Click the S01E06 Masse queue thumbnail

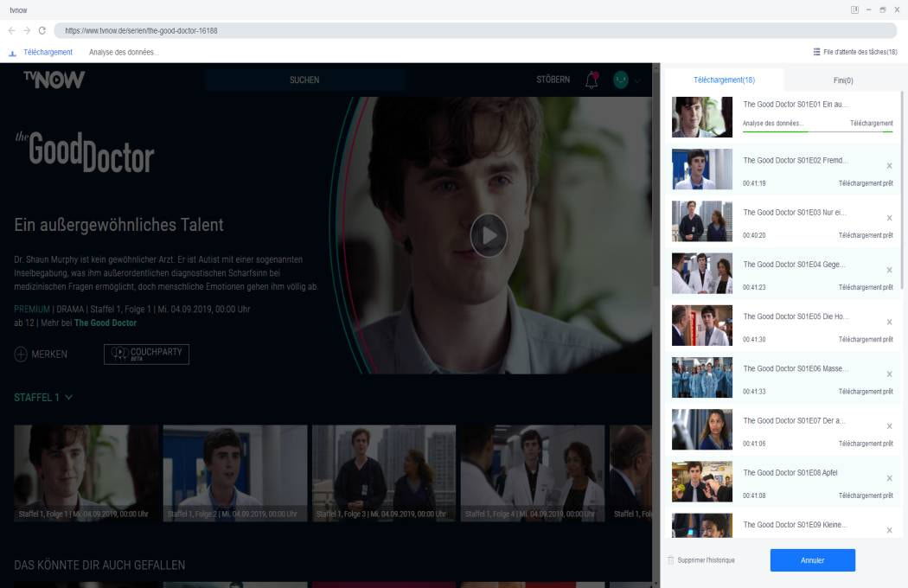coord(702,378)
